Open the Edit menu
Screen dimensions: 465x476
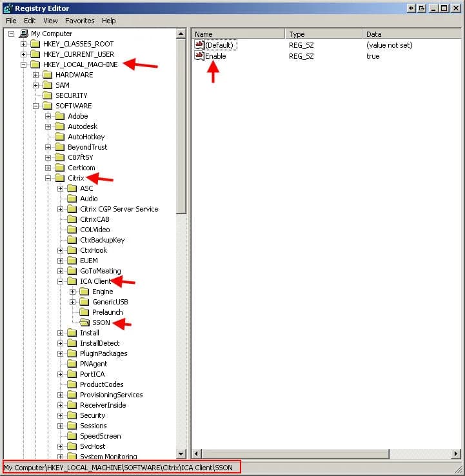pos(30,21)
